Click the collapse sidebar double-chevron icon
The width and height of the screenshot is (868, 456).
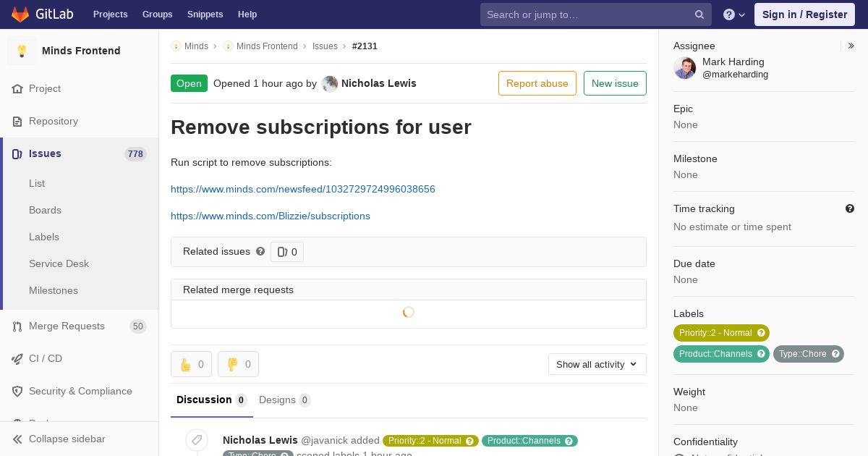[x=17, y=439]
